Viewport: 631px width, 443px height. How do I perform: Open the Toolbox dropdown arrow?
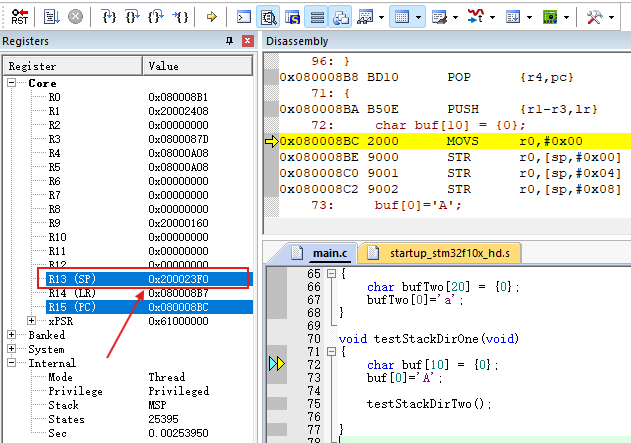click(x=612, y=17)
